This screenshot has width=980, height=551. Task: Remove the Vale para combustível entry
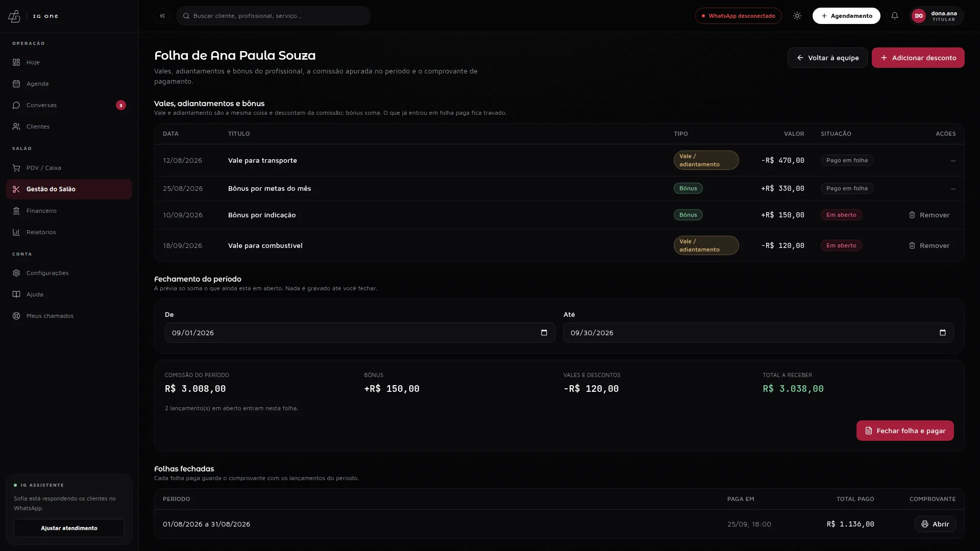(x=929, y=245)
